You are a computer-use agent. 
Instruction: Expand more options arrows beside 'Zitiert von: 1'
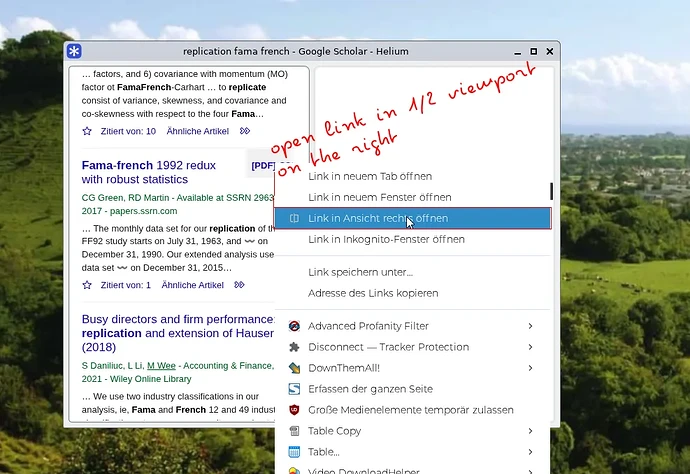click(x=239, y=285)
